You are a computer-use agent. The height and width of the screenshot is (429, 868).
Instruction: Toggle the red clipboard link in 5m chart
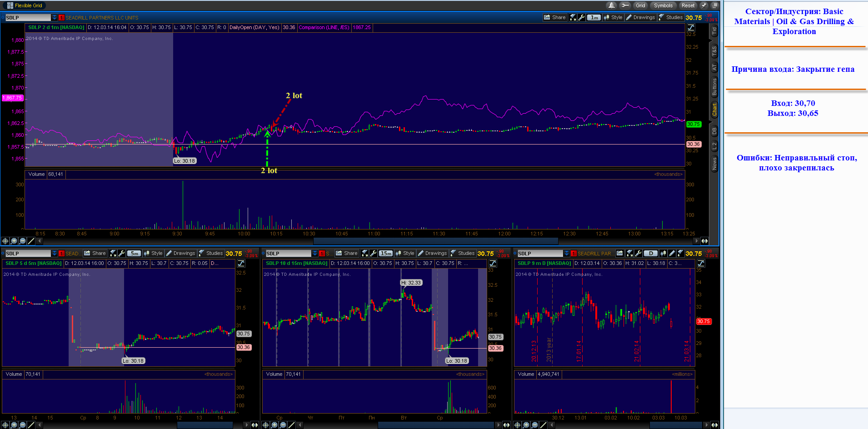[61, 253]
